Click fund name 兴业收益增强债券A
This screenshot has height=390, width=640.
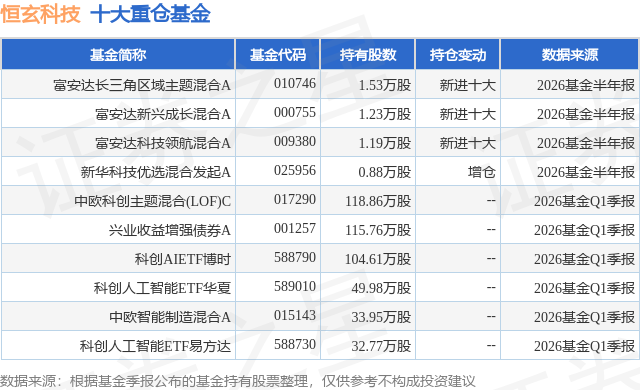click(x=169, y=230)
